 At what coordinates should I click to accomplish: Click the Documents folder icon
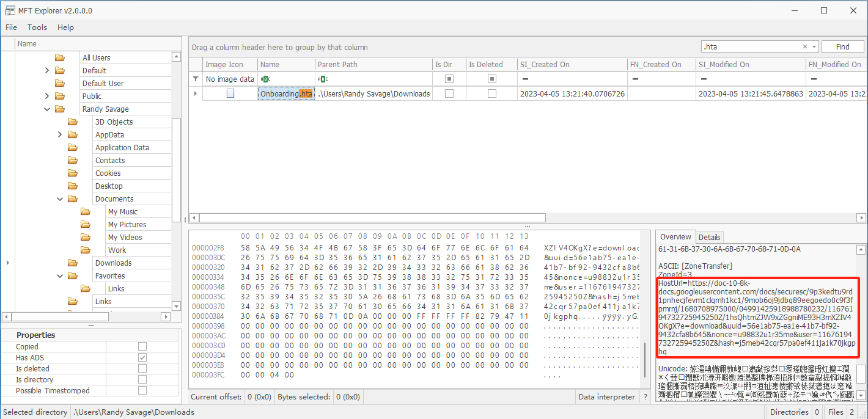pos(72,199)
